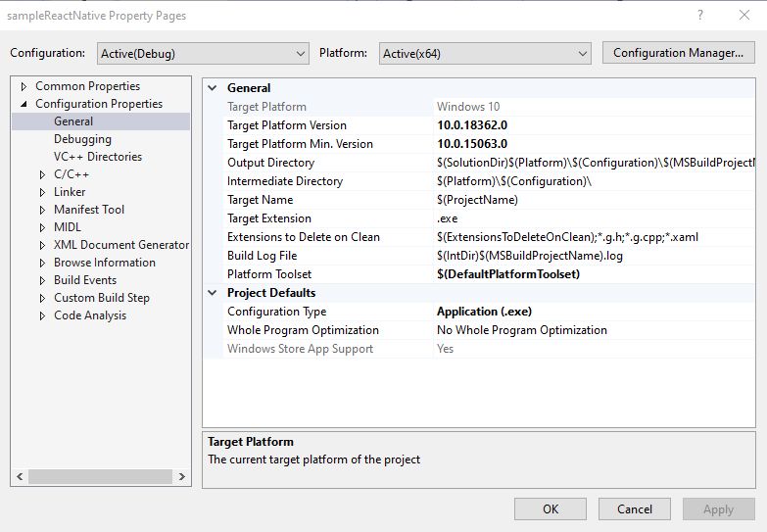Image resolution: width=767 pixels, height=532 pixels.
Task: Click the 10.0.18362.0 version value
Action: click(472, 125)
